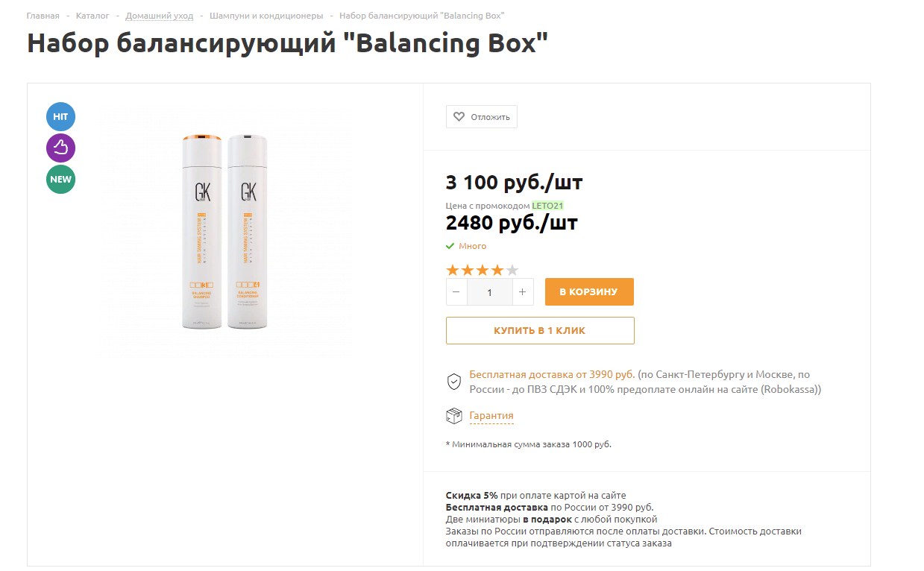
Task: Open Каталог breadcrumb link
Action: click(92, 16)
